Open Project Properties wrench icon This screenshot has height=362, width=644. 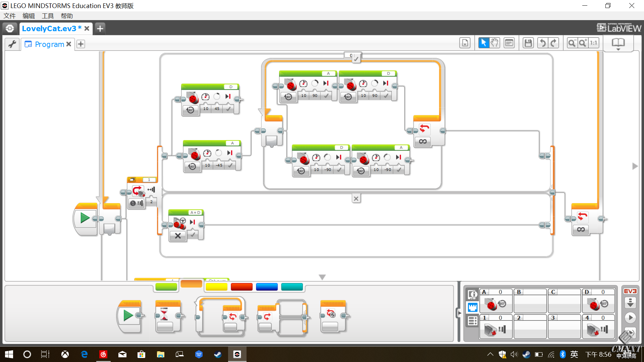coord(12,44)
